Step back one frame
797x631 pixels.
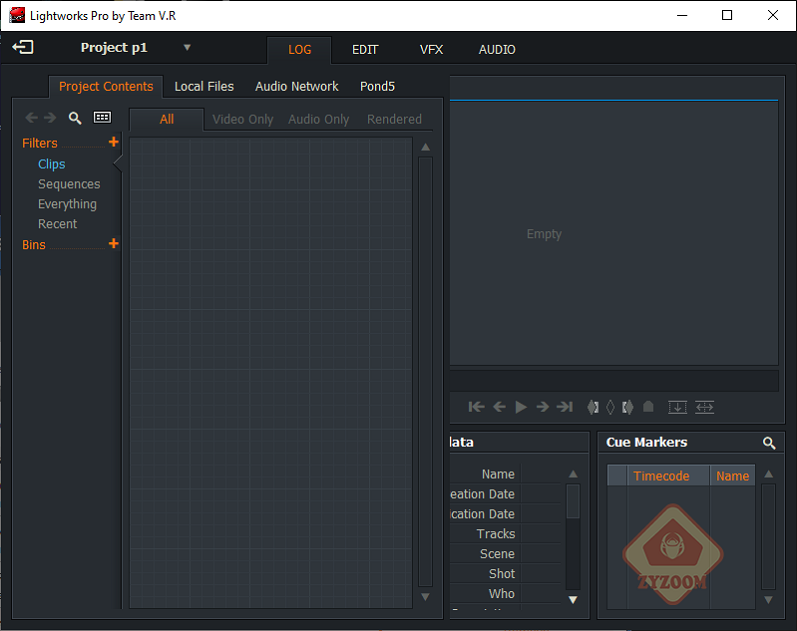(499, 407)
